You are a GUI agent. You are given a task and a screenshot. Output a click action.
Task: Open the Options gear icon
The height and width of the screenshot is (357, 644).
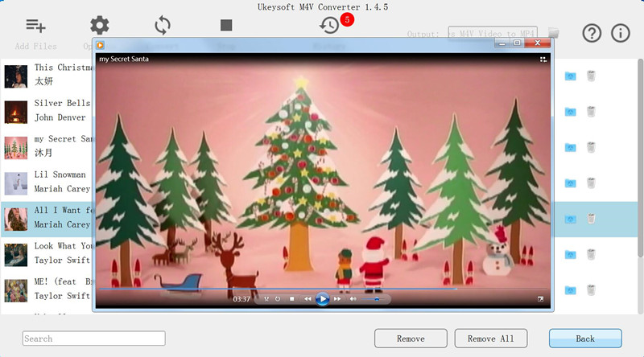99,26
